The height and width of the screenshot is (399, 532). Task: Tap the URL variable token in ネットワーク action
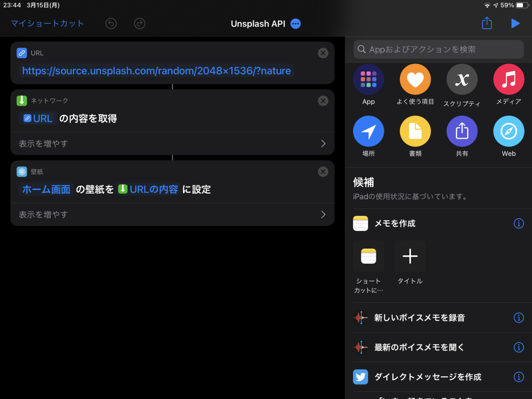(x=38, y=118)
